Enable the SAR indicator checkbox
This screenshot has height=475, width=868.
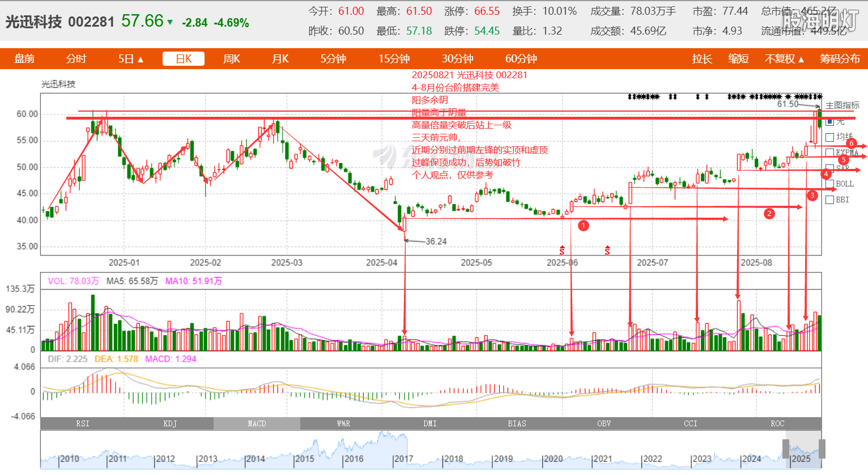[830, 168]
